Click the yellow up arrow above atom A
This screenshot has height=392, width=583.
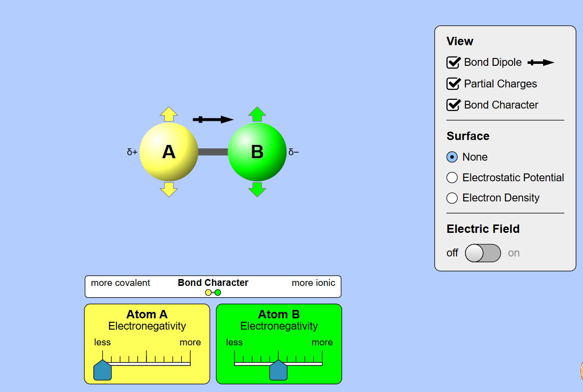point(169,114)
